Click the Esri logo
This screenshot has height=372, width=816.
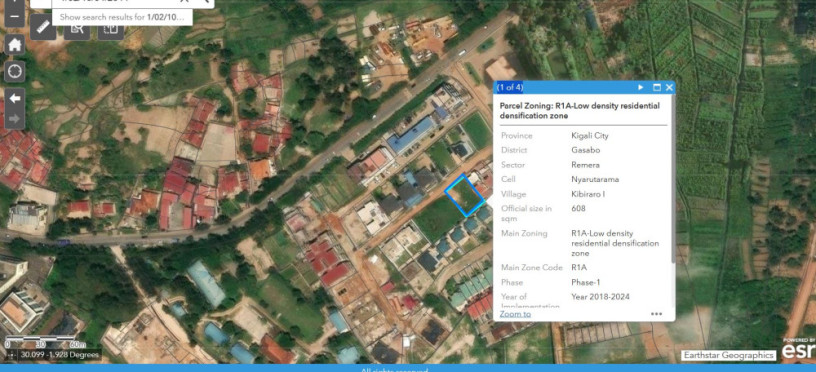pyautogui.click(x=800, y=349)
